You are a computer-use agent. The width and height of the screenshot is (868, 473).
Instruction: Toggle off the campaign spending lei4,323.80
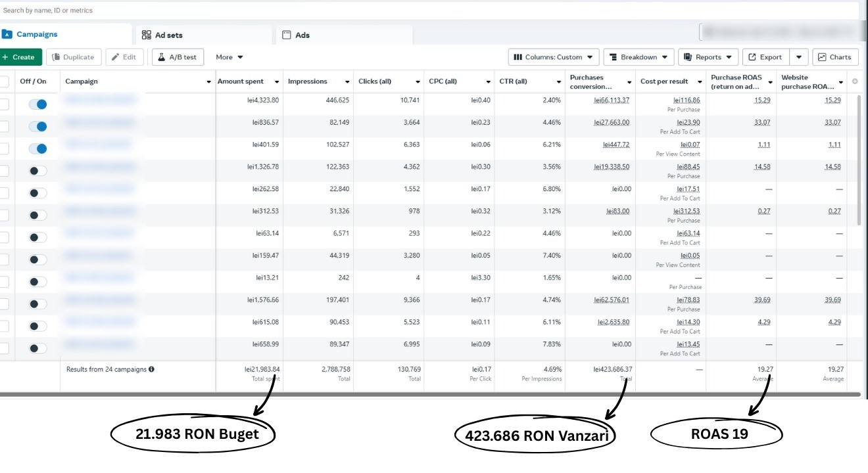[37, 104]
